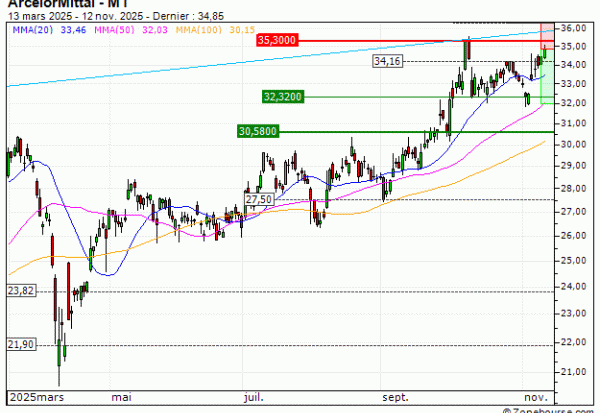Click the 34,00 y-axis tick
This screenshot has height=413, width=600.
tap(574, 65)
